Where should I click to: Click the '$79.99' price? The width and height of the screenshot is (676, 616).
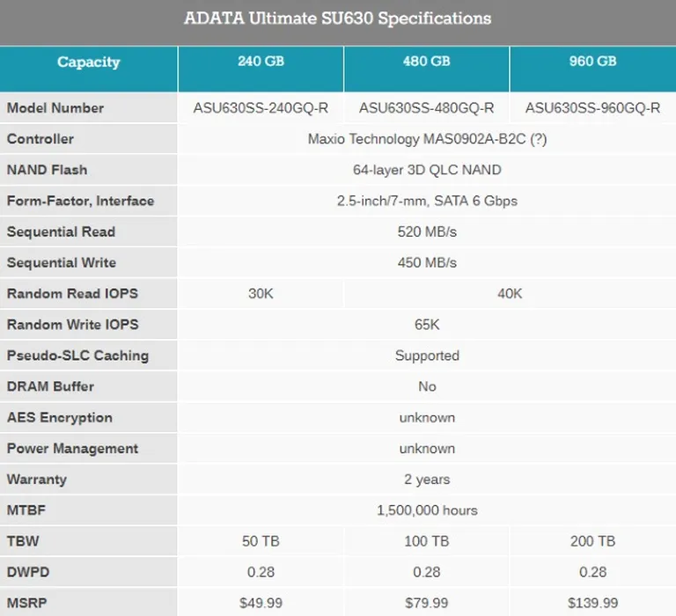point(426,603)
